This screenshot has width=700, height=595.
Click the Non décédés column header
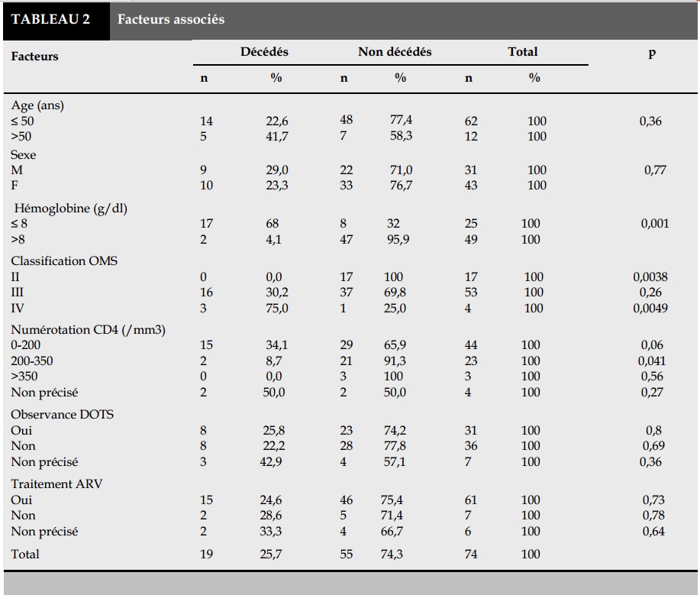tap(395, 52)
